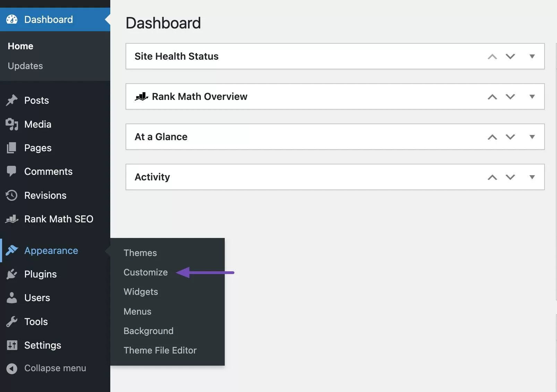Click the Posts pushpin icon

pyautogui.click(x=12, y=100)
